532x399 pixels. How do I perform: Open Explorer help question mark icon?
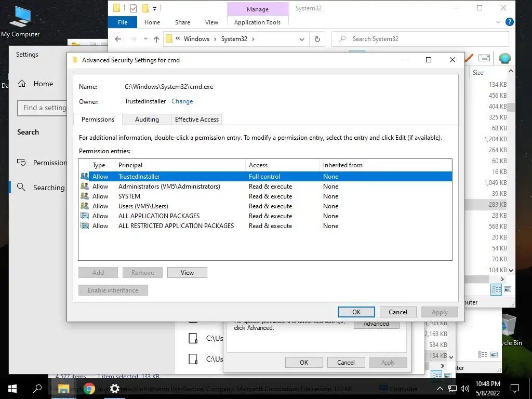tap(509, 22)
